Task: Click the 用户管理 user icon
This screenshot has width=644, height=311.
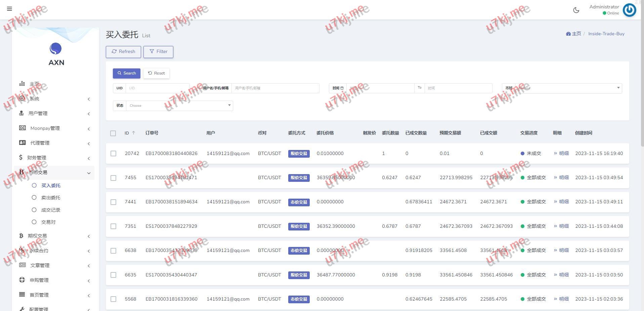Action: [22, 113]
